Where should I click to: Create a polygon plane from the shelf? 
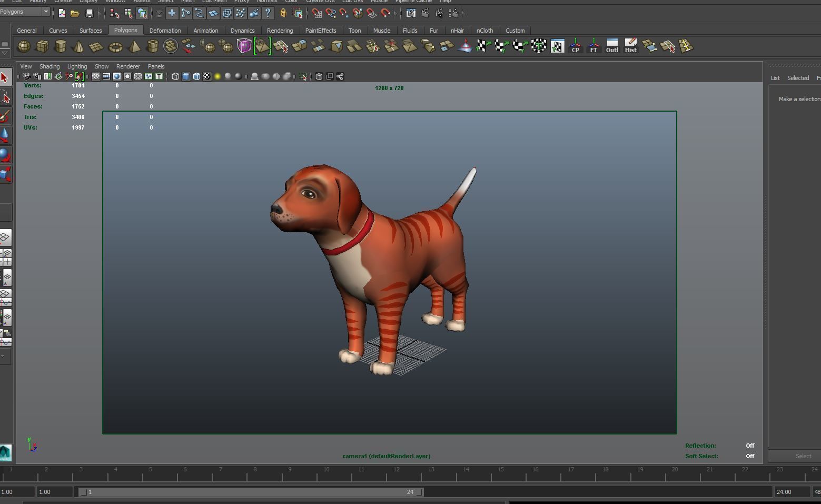point(96,46)
